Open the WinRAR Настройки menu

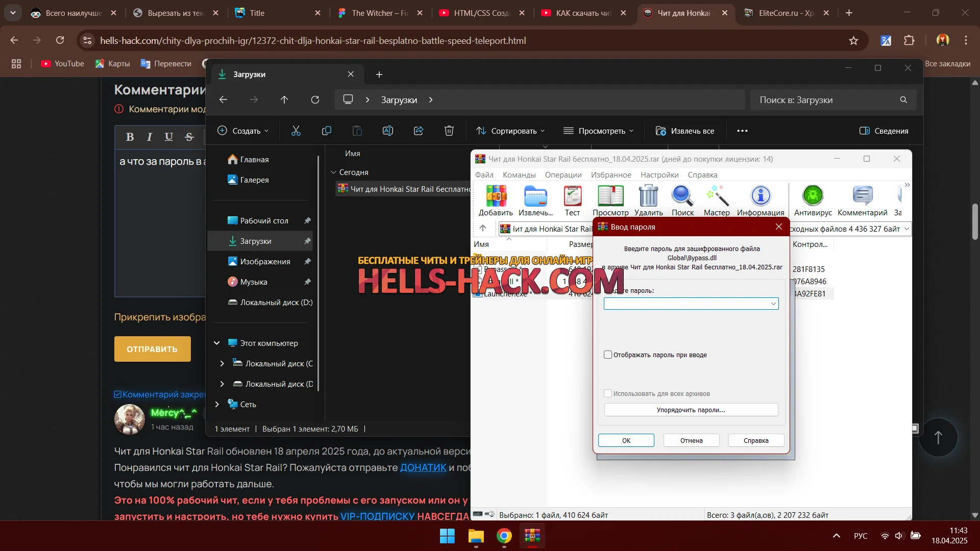pyautogui.click(x=659, y=174)
